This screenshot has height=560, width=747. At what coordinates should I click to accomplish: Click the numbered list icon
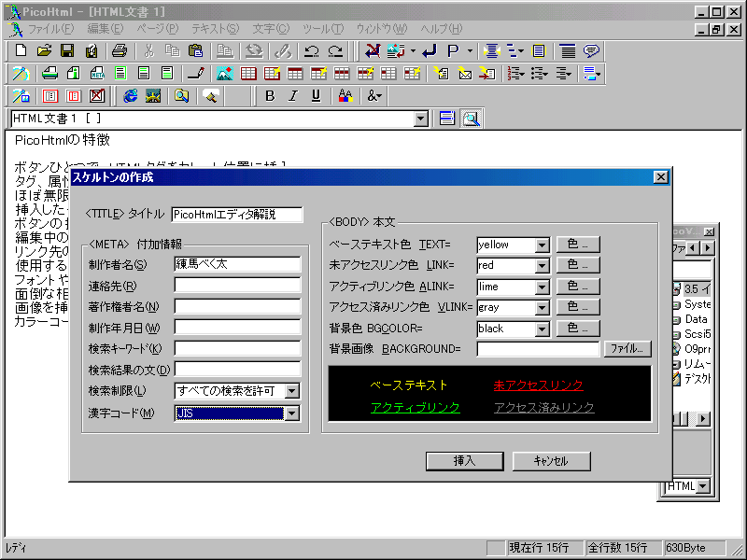click(515, 73)
